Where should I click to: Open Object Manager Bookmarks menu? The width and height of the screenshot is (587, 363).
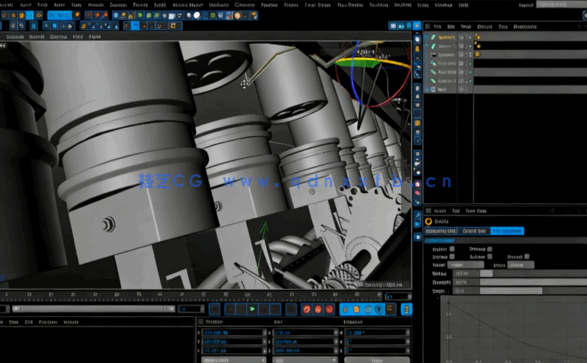525,27
